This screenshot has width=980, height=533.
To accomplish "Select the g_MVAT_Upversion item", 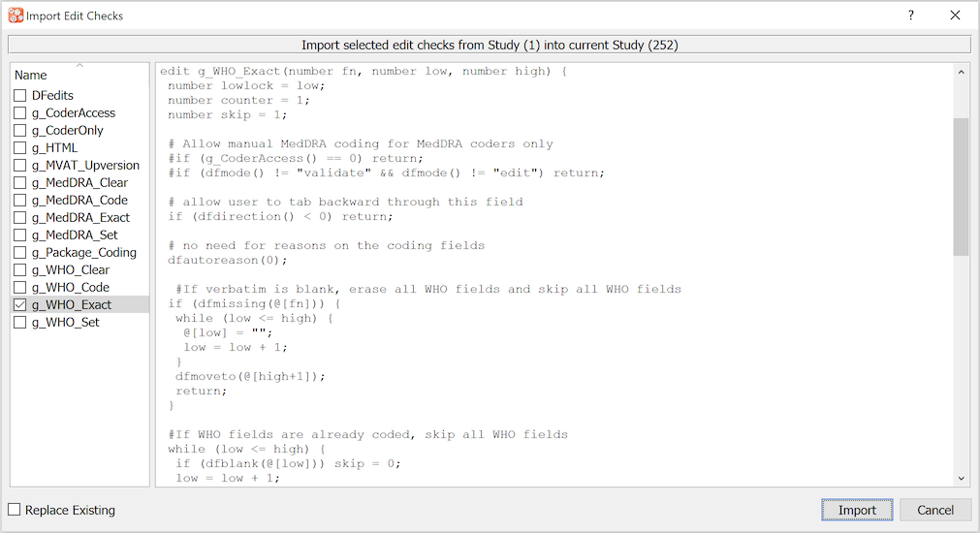I will tap(85, 166).
